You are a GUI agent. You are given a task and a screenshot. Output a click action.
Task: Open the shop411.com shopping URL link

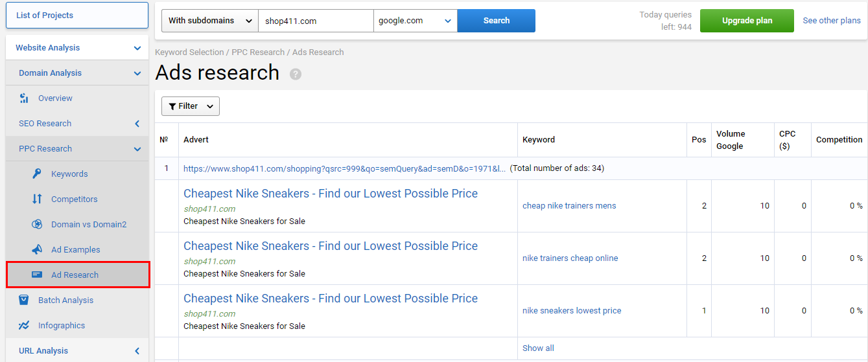tap(344, 168)
